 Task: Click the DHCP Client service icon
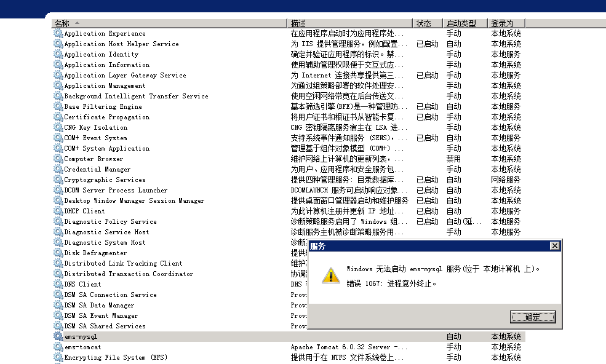coord(58,211)
